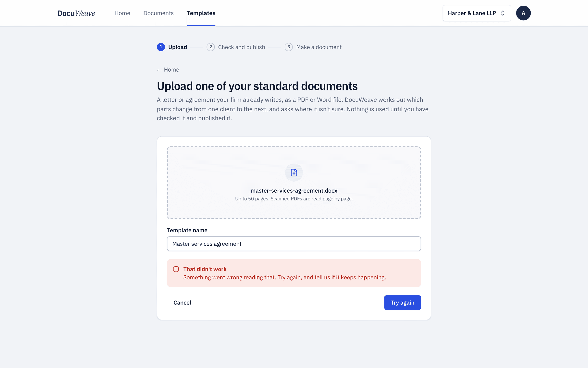The image size is (588, 368).
Task: Expand the Harper & Lane LLP switcher
Action: point(477,13)
